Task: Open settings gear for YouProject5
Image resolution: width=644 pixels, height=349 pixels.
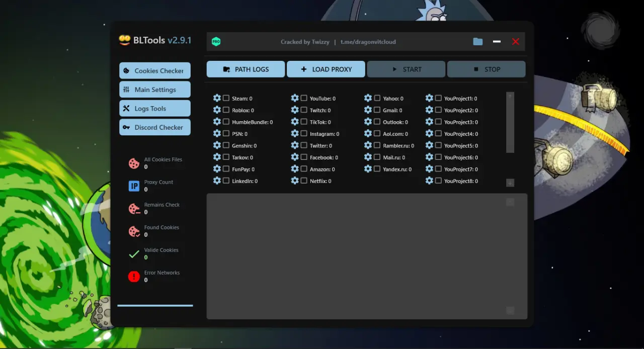Action: pos(429,145)
